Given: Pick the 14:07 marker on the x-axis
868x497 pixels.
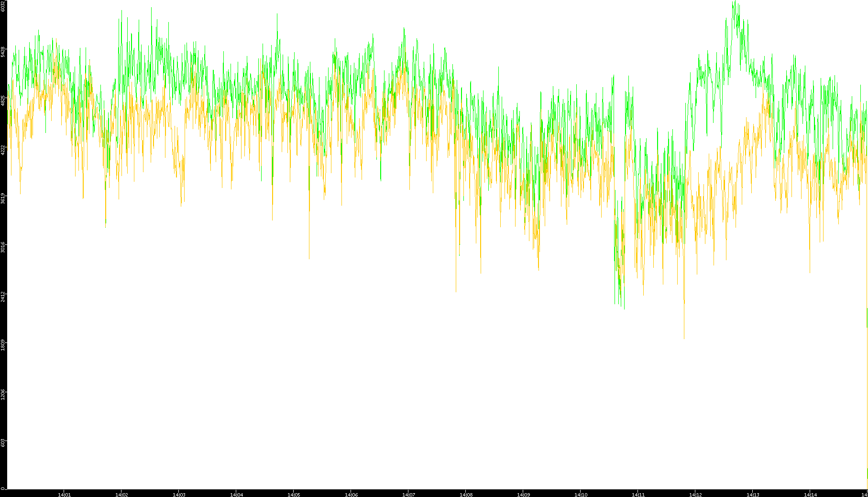Looking at the screenshot, I should [x=408, y=495].
